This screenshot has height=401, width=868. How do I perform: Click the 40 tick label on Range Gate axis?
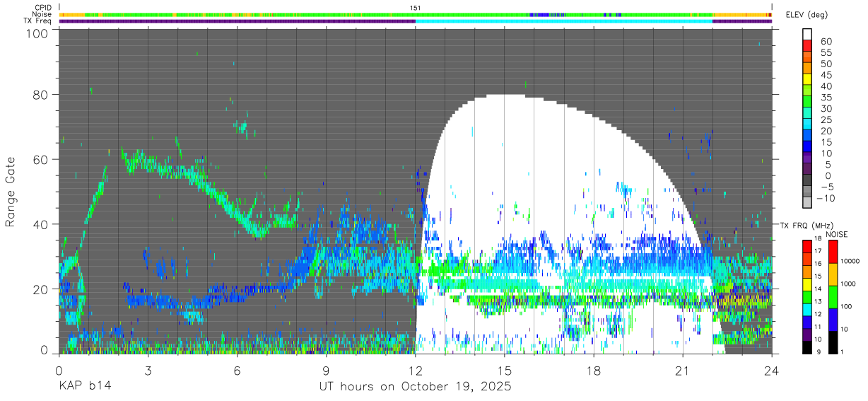click(x=40, y=224)
